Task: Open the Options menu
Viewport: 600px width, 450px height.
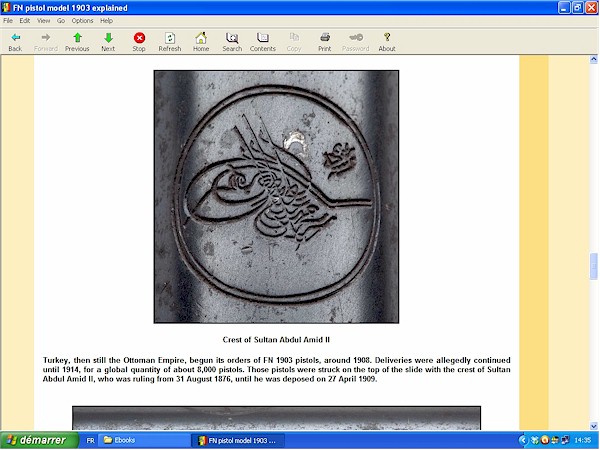Action: pyautogui.click(x=82, y=21)
